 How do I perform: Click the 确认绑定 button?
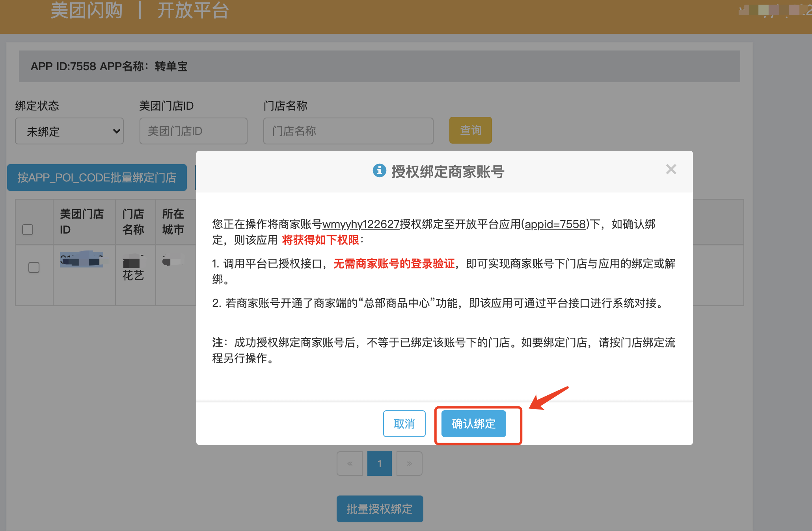click(x=473, y=424)
